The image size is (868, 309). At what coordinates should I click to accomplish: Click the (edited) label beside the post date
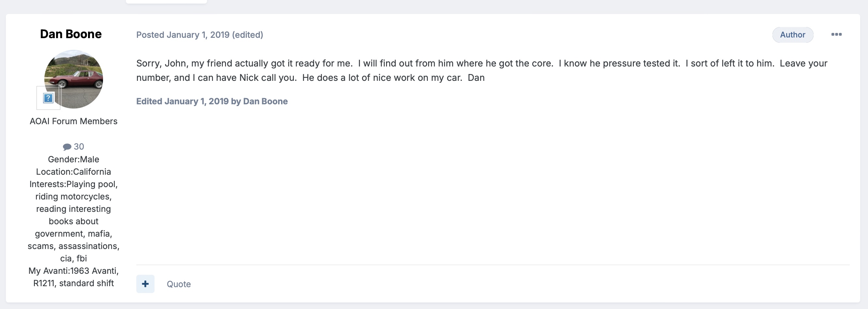coord(247,35)
